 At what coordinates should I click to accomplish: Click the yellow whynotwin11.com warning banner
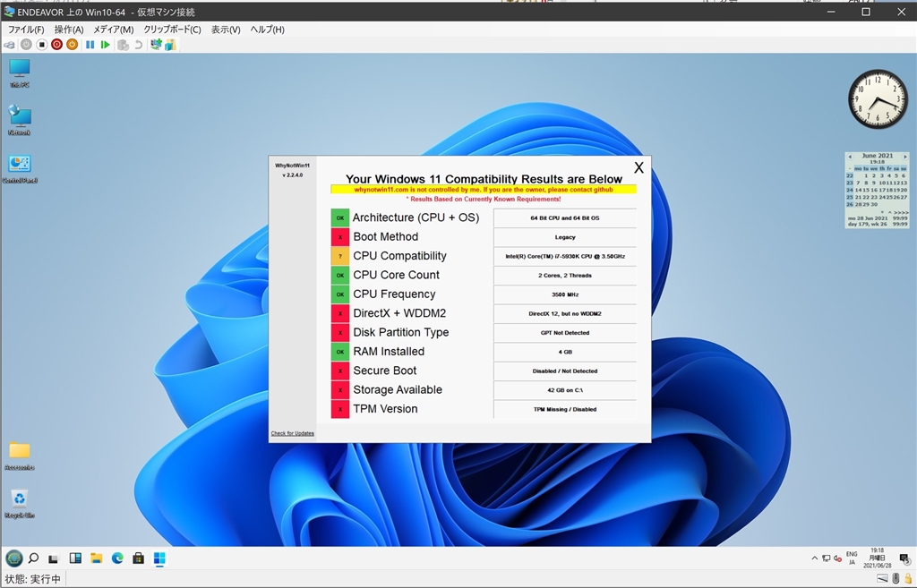[483, 190]
